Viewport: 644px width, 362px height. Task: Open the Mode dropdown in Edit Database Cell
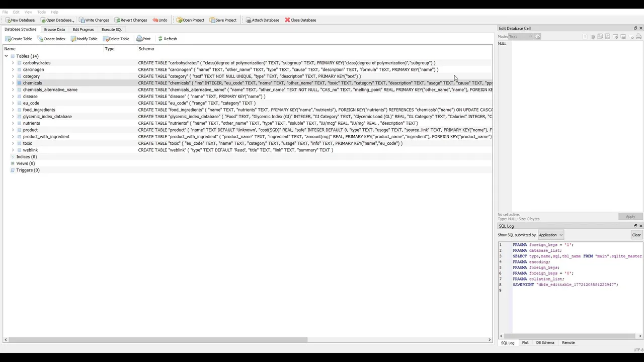521,37
